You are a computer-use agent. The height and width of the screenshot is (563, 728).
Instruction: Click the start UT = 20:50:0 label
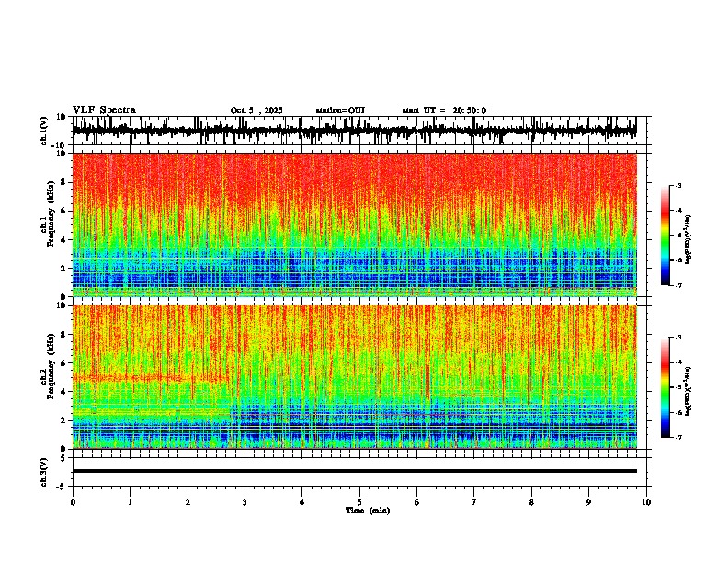coord(444,110)
